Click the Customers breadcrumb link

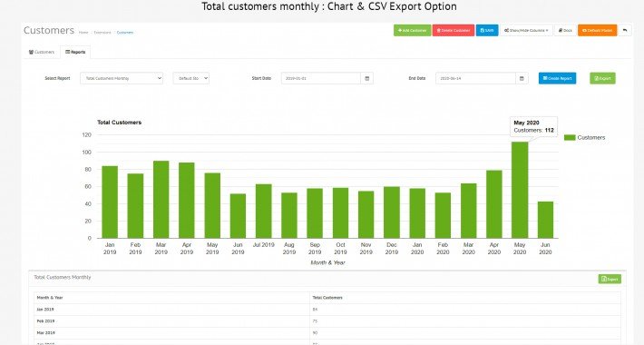(125, 33)
